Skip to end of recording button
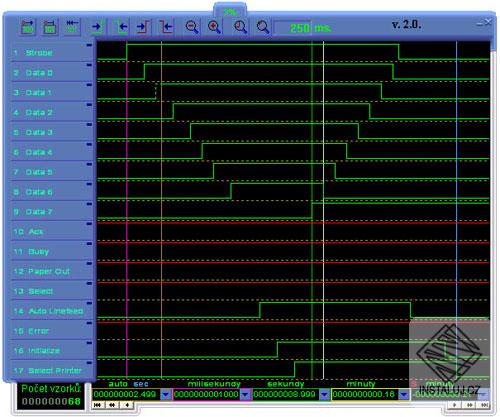Viewport: 500px width, 417px height. pyautogui.click(x=484, y=405)
